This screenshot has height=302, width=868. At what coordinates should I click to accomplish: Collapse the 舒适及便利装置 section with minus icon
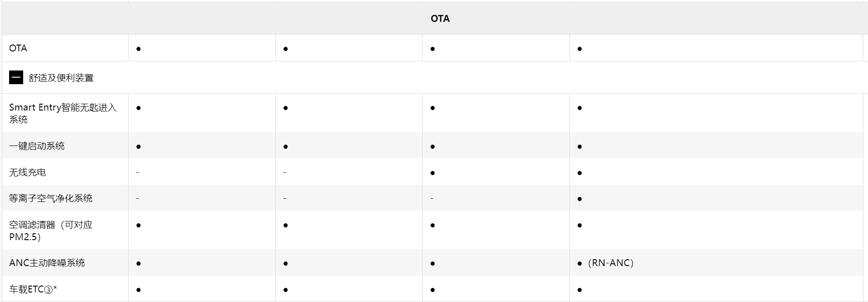pyautogui.click(x=16, y=78)
